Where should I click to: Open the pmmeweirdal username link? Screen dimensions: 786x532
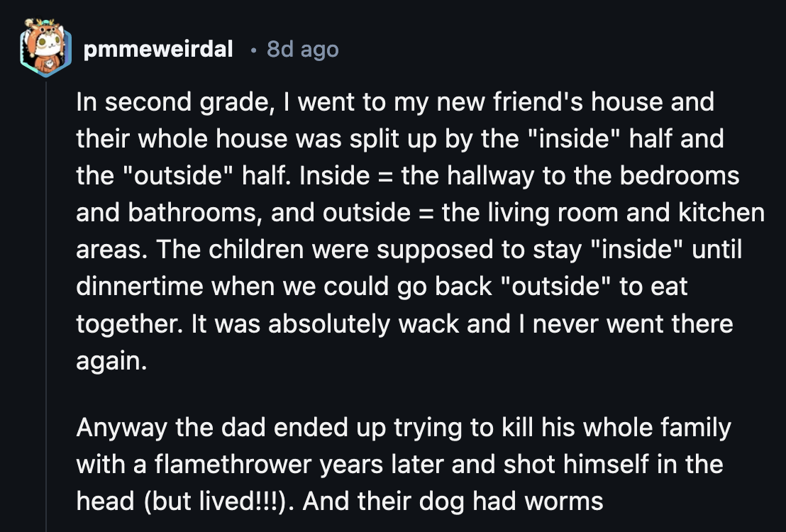(157, 49)
